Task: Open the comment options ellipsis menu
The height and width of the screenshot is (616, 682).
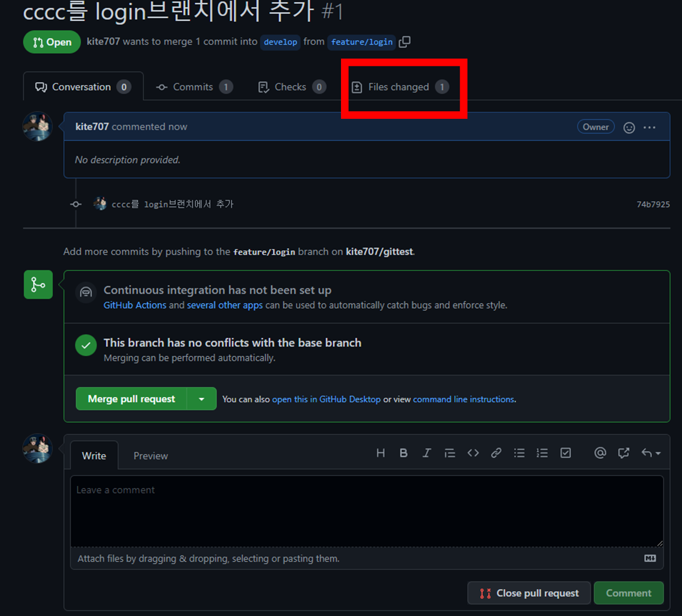Action: (x=650, y=128)
